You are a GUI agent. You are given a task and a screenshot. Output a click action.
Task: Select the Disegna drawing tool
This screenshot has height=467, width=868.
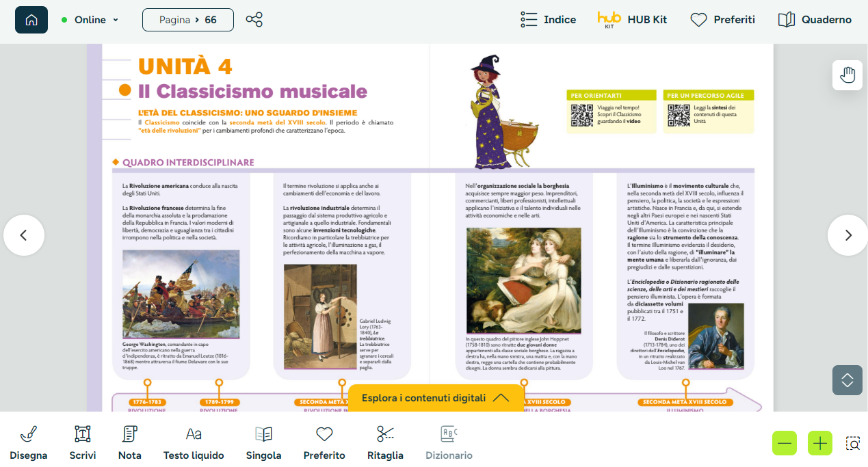coord(29,442)
